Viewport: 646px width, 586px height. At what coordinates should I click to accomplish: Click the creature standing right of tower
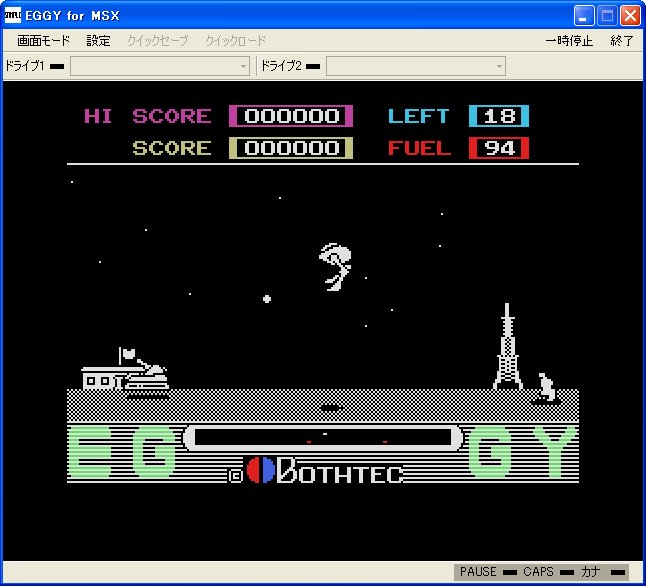[547, 387]
